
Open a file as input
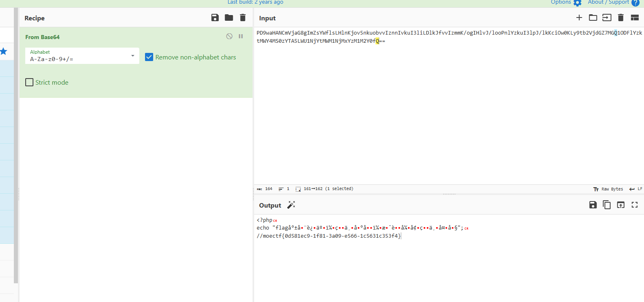607,18
